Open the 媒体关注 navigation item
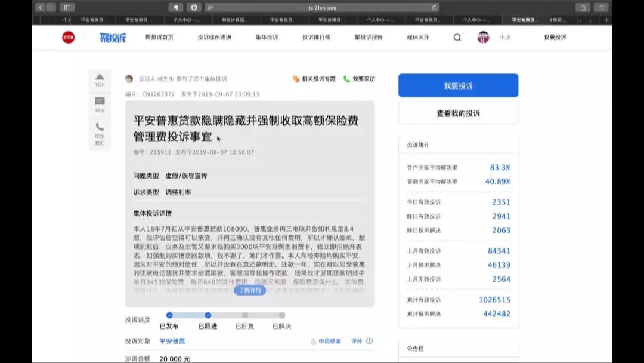This screenshot has width=644, height=363. (418, 38)
